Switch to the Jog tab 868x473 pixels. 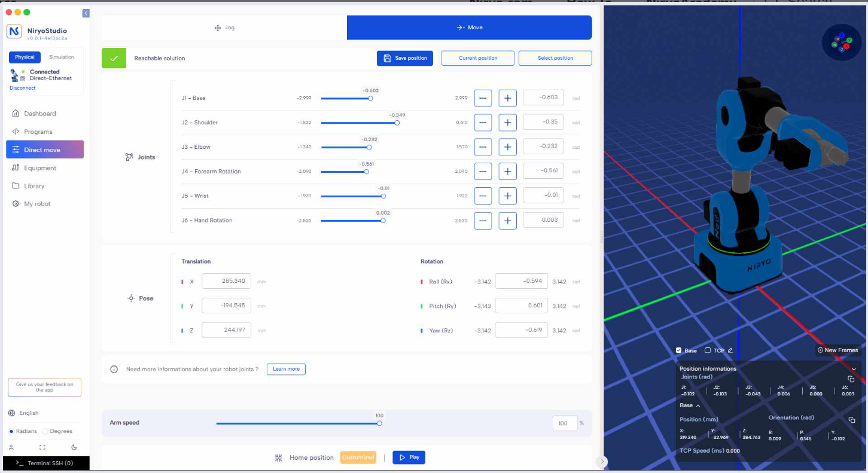tap(224, 28)
